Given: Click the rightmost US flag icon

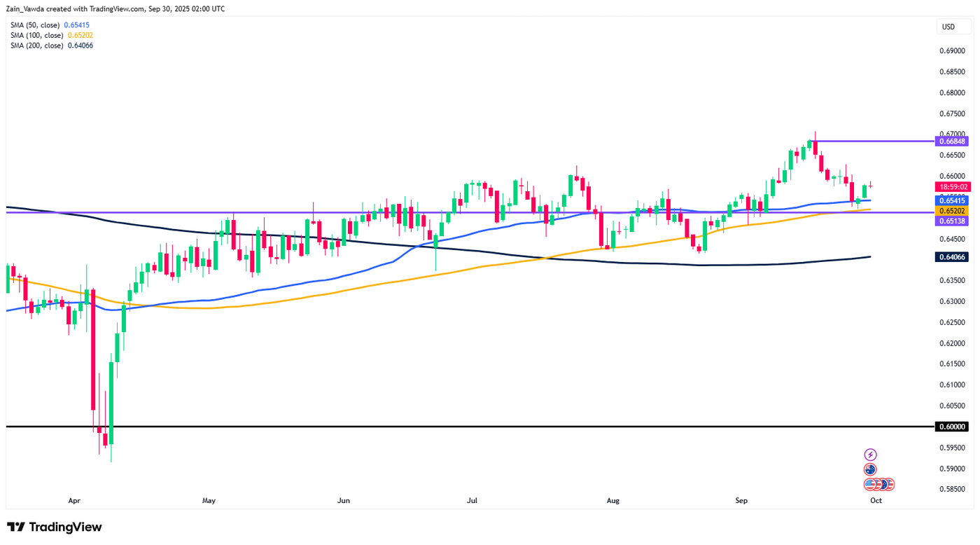Looking at the screenshot, I should point(890,484).
